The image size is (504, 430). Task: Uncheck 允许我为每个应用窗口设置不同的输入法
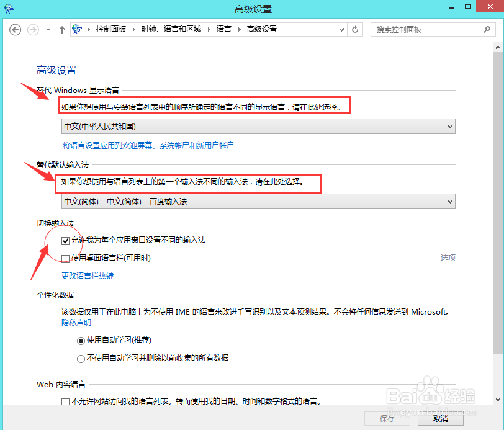[x=65, y=241]
